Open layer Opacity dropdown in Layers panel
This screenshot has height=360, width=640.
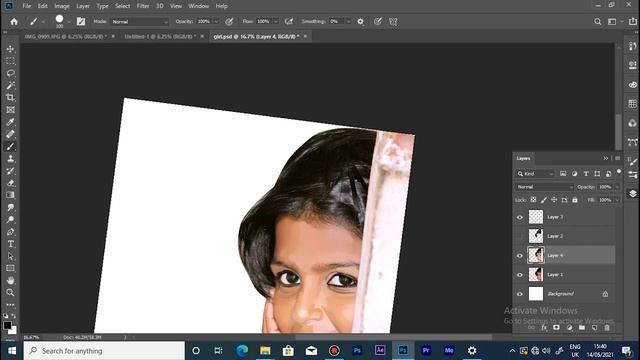(x=617, y=187)
